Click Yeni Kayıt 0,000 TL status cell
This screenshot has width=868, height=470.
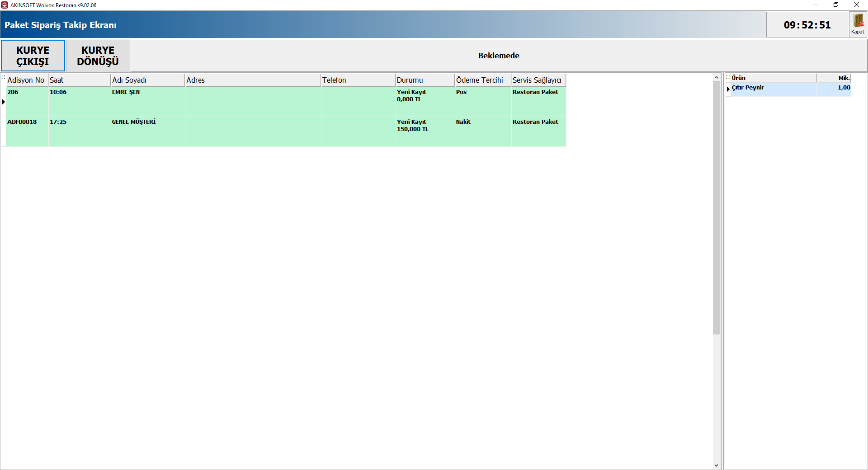coord(425,102)
